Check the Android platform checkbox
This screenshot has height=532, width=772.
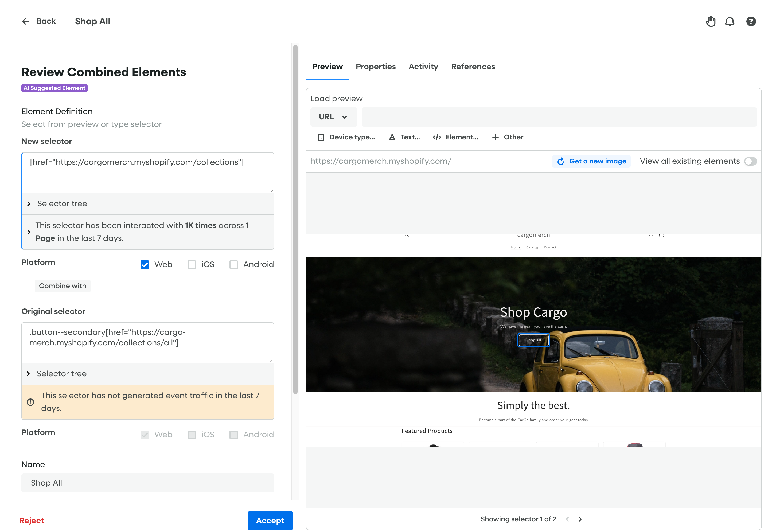(234, 265)
